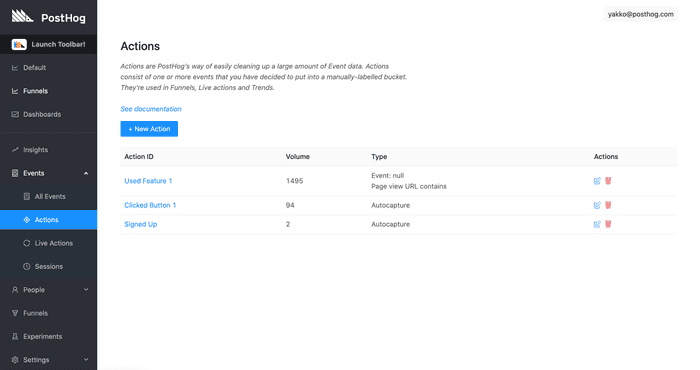Click the Actions target icon
The width and height of the screenshot is (700, 370).
coord(27,220)
